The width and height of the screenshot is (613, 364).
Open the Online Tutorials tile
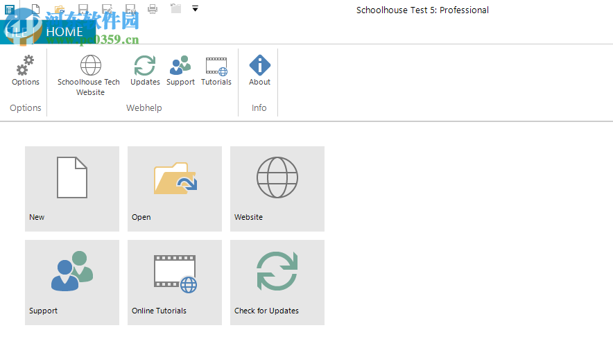[x=175, y=282]
